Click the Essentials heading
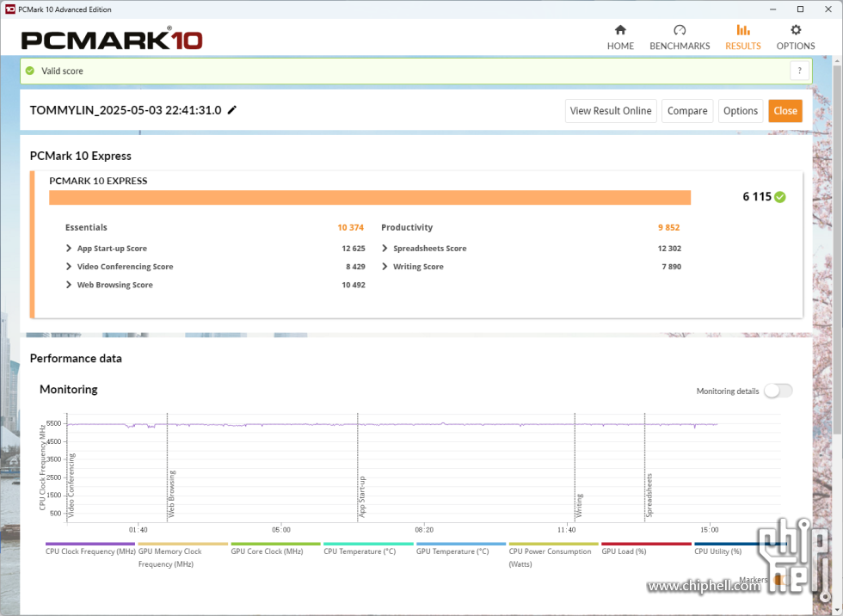This screenshot has height=616, width=843. click(x=86, y=227)
